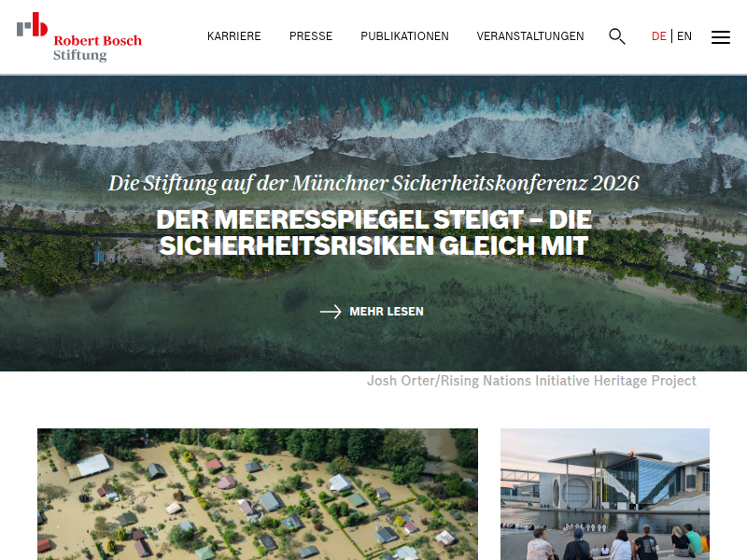
Task: Select the DE language option
Action: point(659,36)
